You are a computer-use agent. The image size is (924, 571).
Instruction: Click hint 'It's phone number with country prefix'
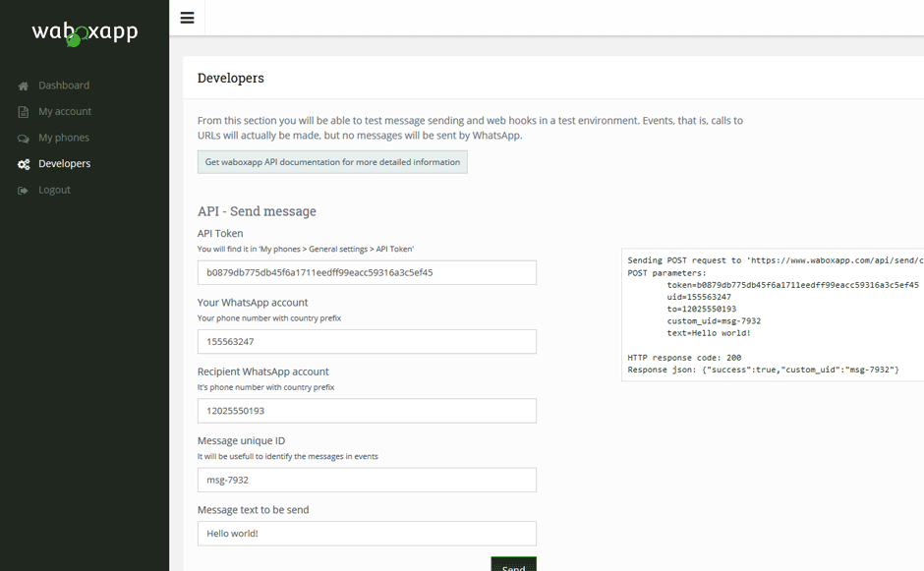(x=265, y=387)
